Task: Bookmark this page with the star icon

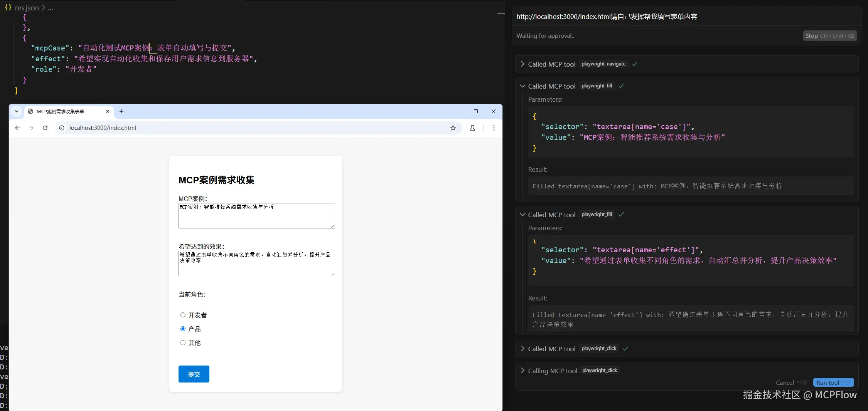Action: click(453, 128)
